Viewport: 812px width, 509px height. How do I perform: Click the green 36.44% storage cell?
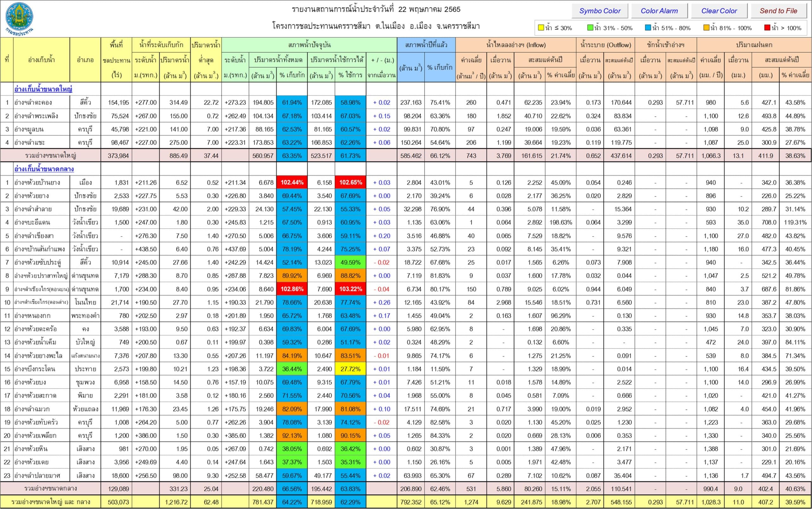(292, 369)
